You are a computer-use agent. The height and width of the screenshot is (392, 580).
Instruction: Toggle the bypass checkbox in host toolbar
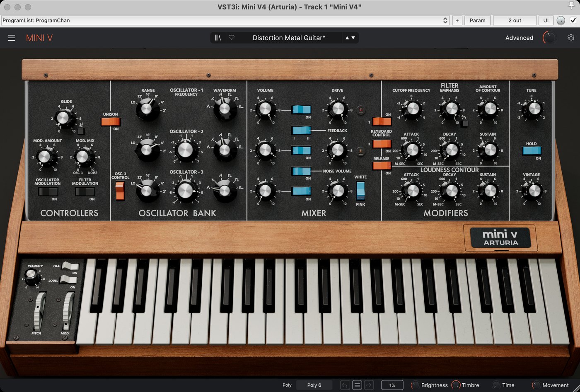[573, 20]
